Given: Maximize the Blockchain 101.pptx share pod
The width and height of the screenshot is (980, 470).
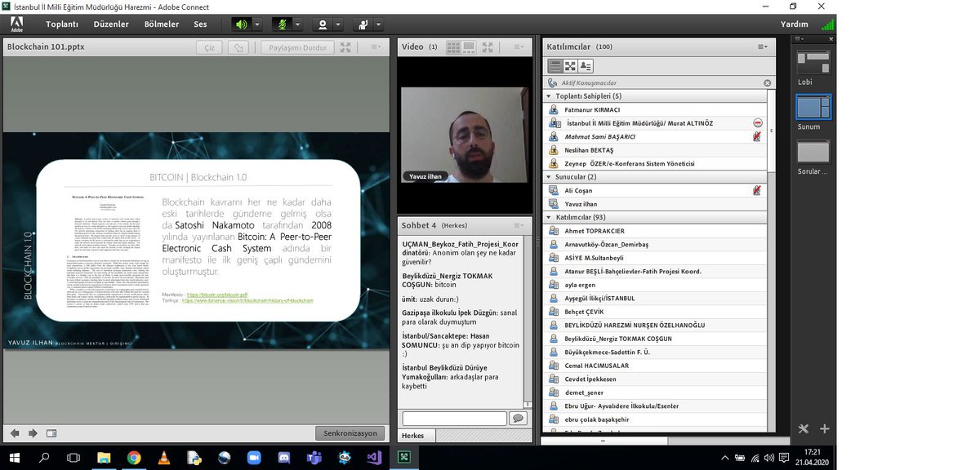Looking at the screenshot, I should 345,47.
